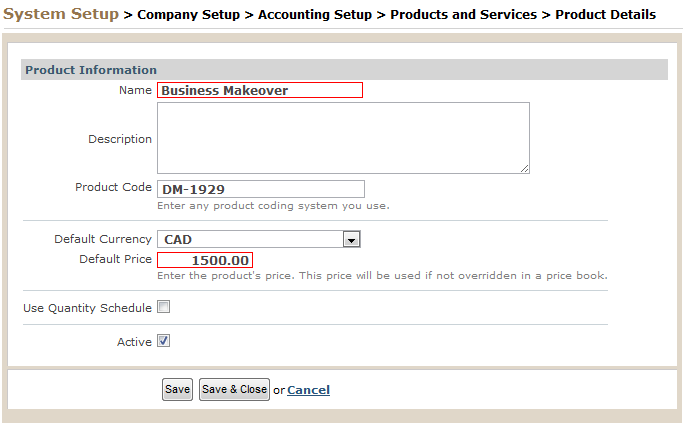
Task: Click inside the Description text area
Action: [x=343, y=138]
